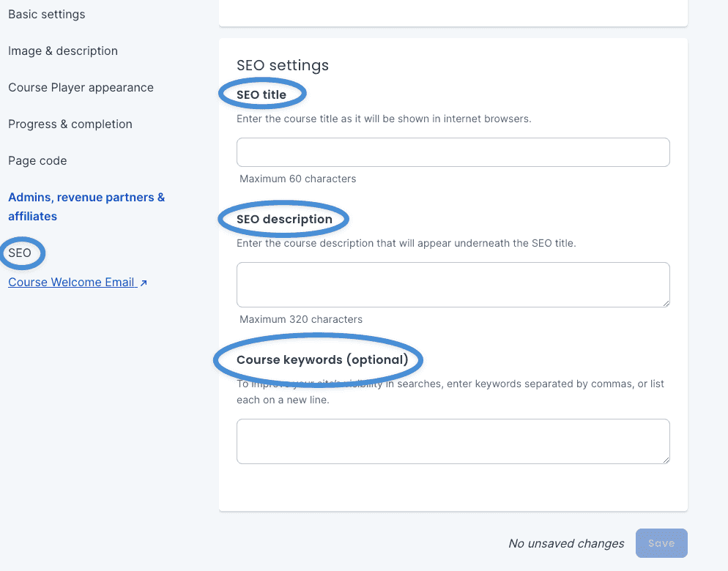Open Course Welcome Email link
Screen dimensions: 728x571
[x=73, y=283]
